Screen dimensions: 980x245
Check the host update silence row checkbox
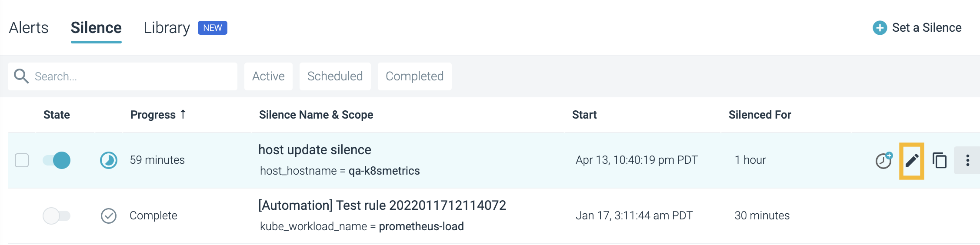click(x=22, y=160)
